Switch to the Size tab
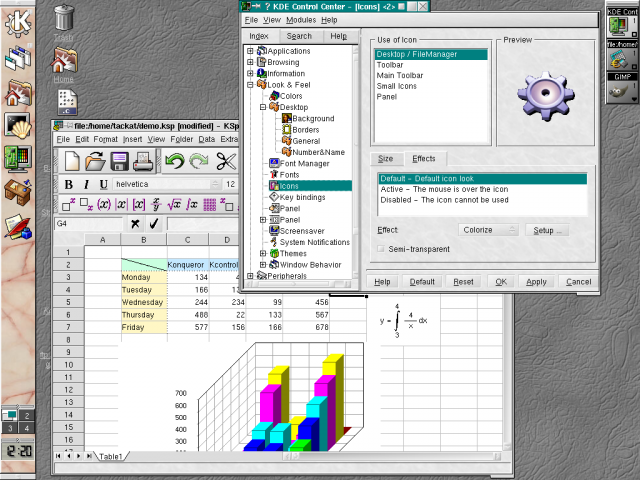The height and width of the screenshot is (480, 640). 385,158
